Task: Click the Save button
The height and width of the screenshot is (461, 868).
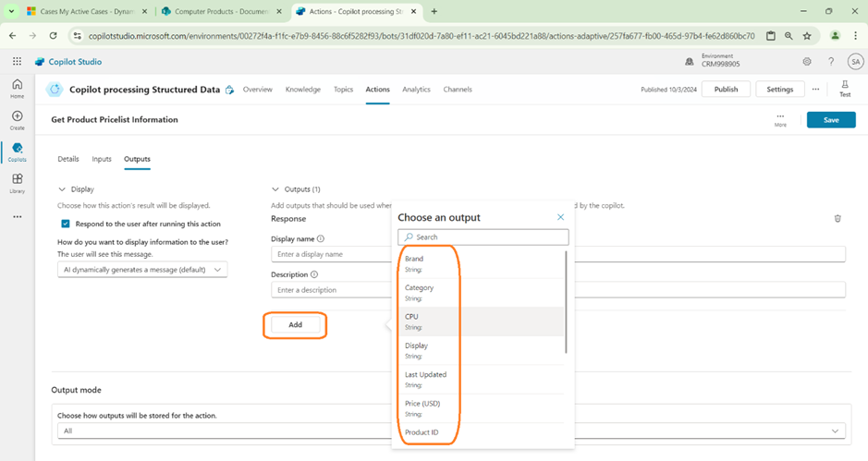Action: point(830,120)
